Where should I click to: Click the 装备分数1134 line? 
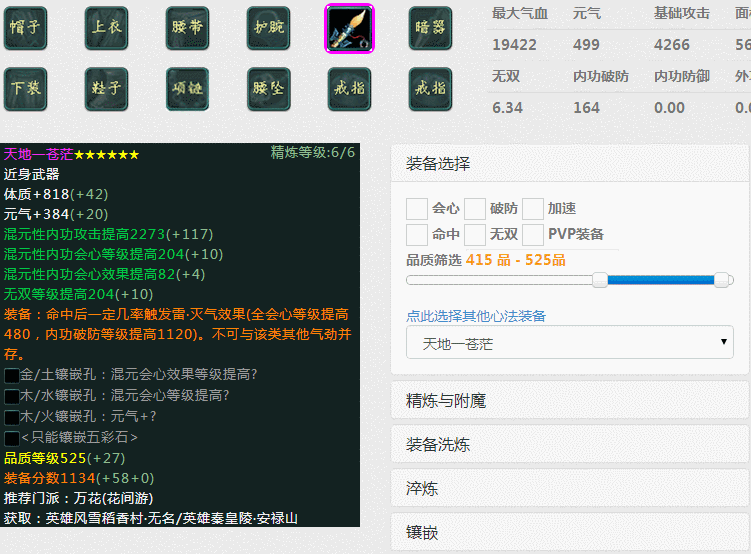click(79, 478)
